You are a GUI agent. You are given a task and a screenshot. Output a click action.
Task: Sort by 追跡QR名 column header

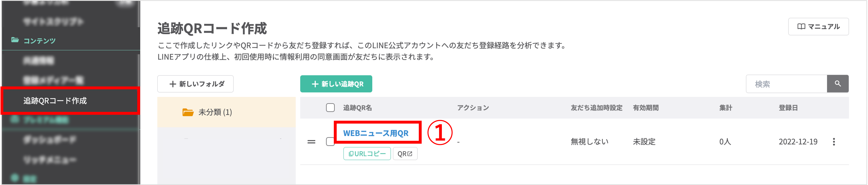coord(357,108)
